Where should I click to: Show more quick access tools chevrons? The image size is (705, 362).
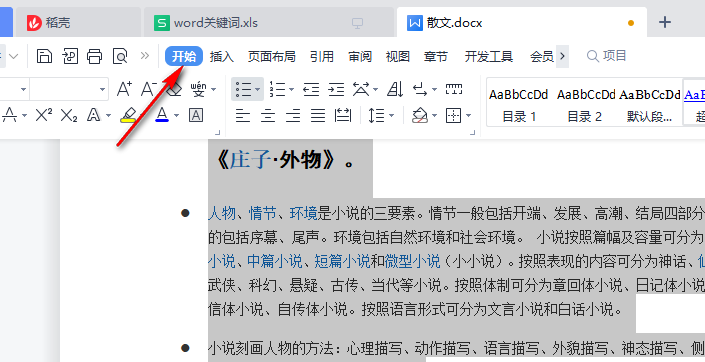pyautogui.click(x=144, y=55)
